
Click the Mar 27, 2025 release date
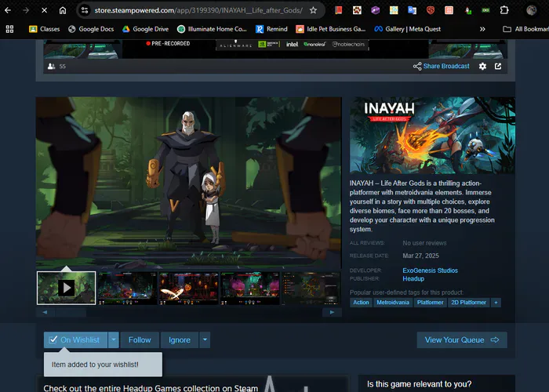click(420, 256)
